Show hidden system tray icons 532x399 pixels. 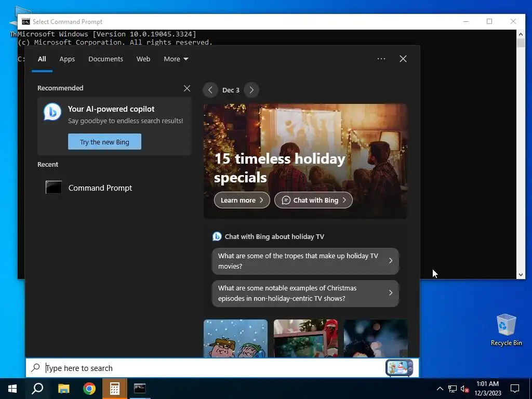440,389
